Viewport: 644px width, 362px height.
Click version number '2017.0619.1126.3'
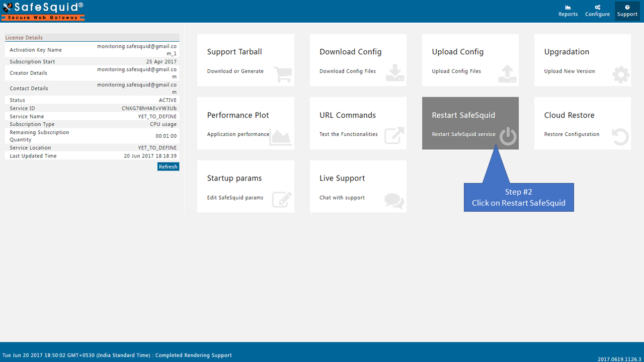coord(619,359)
